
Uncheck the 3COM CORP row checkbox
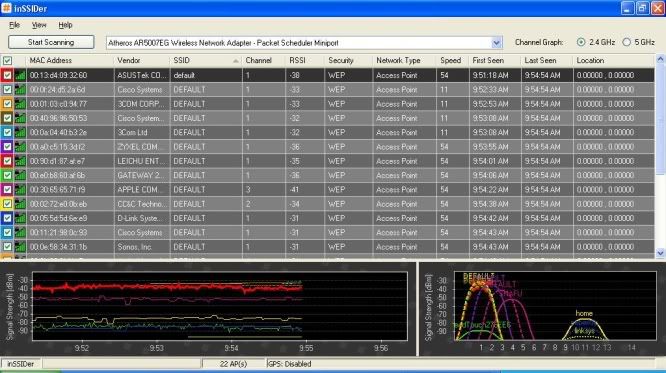tap(7, 104)
